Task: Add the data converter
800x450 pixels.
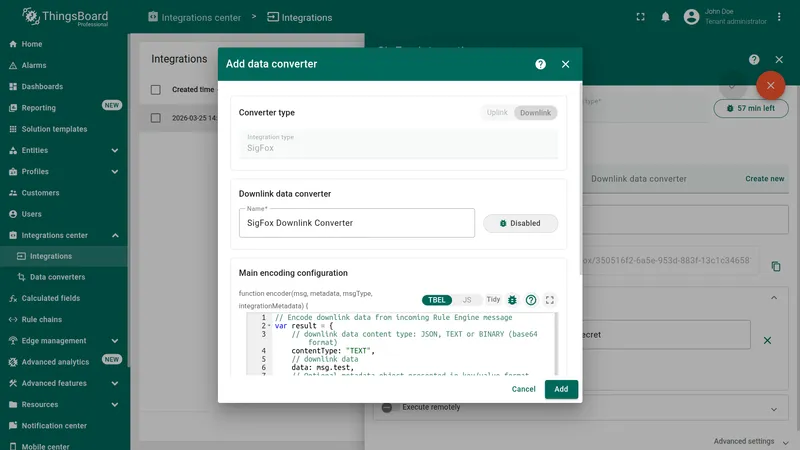Action: [x=561, y=389]
